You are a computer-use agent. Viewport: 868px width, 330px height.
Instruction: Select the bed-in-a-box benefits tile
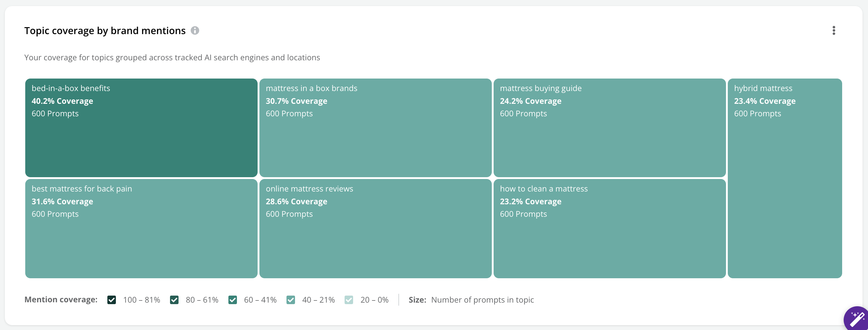click(x=141, y=128)
